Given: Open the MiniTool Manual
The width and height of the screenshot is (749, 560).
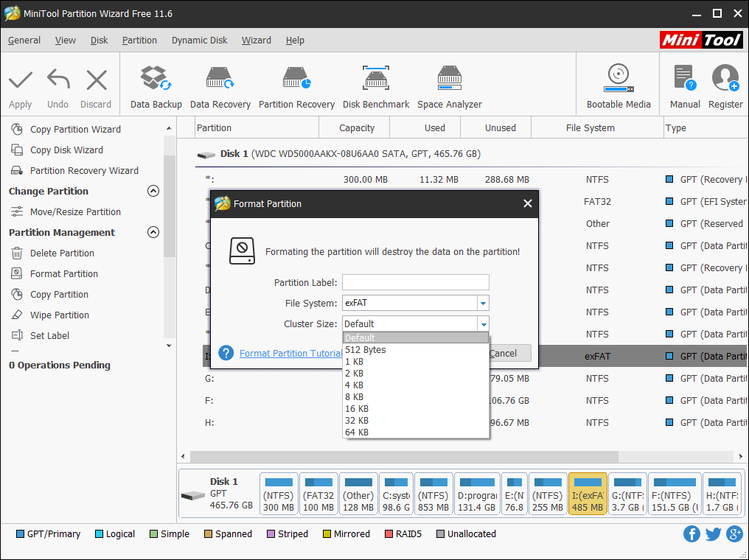Looking at the screenshot, I should pos(684,83).
